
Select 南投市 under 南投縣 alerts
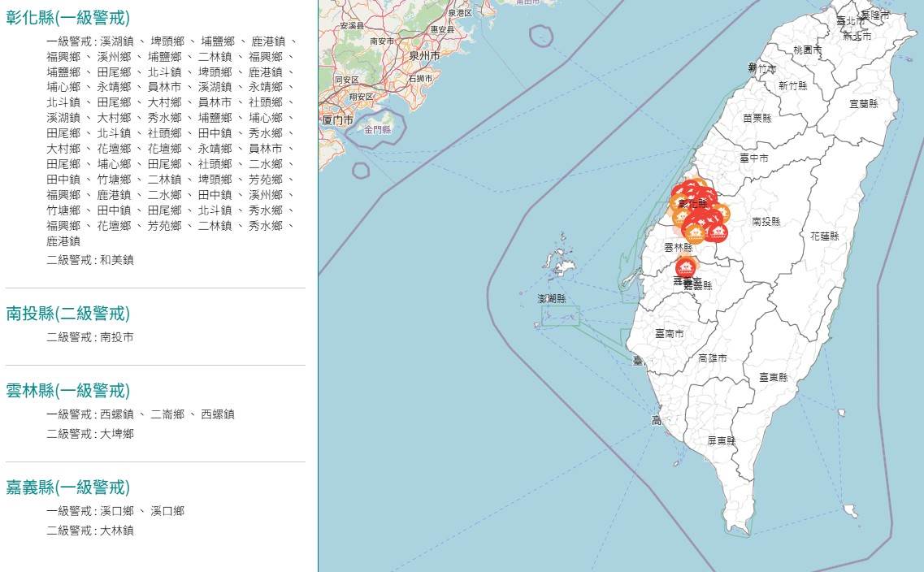(x=117, y=337)
